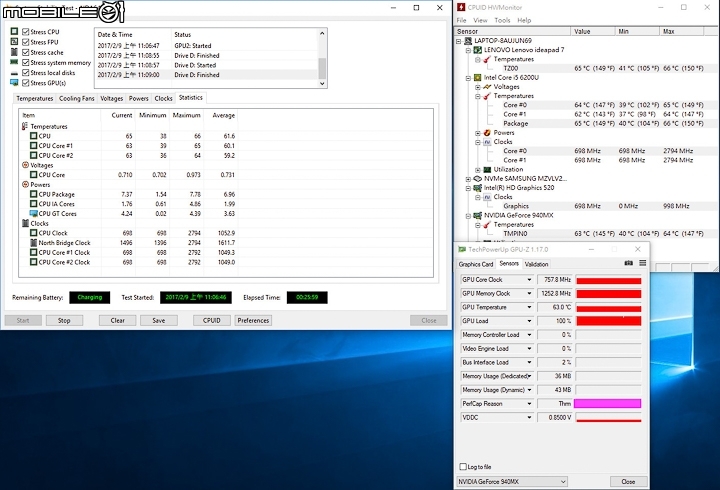The width and height of the screenshot is (720, 490).
Task: Open the Graphics Card tab in GPU-Z
Action: [476, 264]
